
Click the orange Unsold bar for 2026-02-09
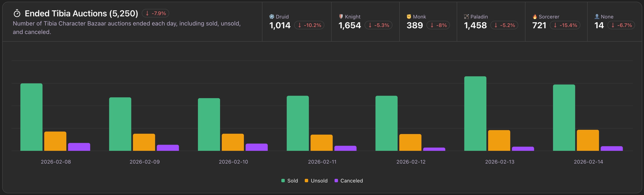pos(144,142)
